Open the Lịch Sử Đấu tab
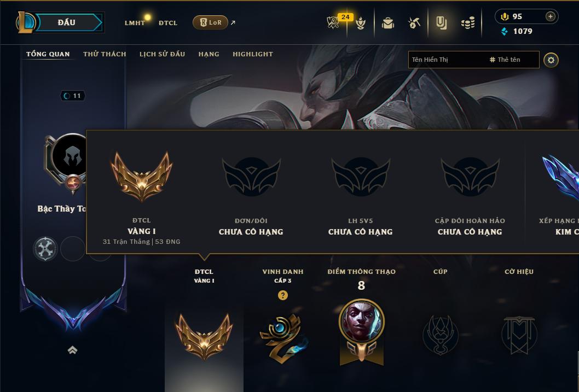 click(x=162, y=54)
